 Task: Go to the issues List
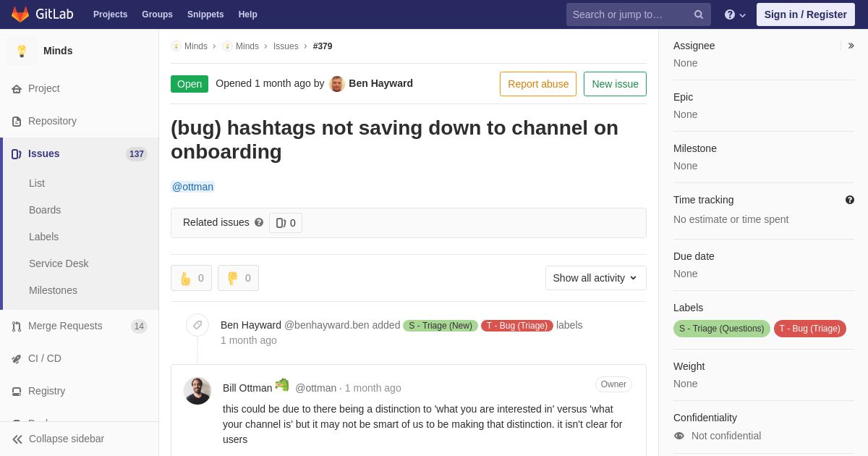(x=37, y=183)
